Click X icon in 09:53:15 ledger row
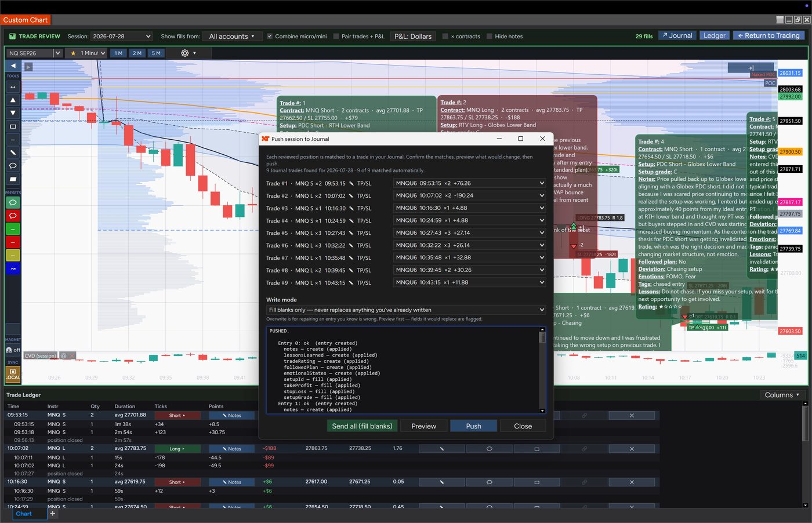The width and height of the screenshot is (812, 523). (x=632, y=415)
